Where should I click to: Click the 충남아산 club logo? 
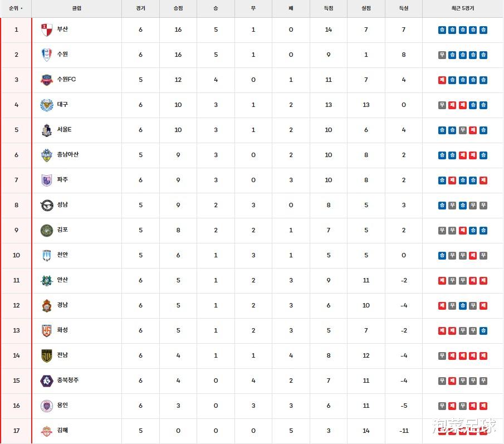tap(47, 155)
